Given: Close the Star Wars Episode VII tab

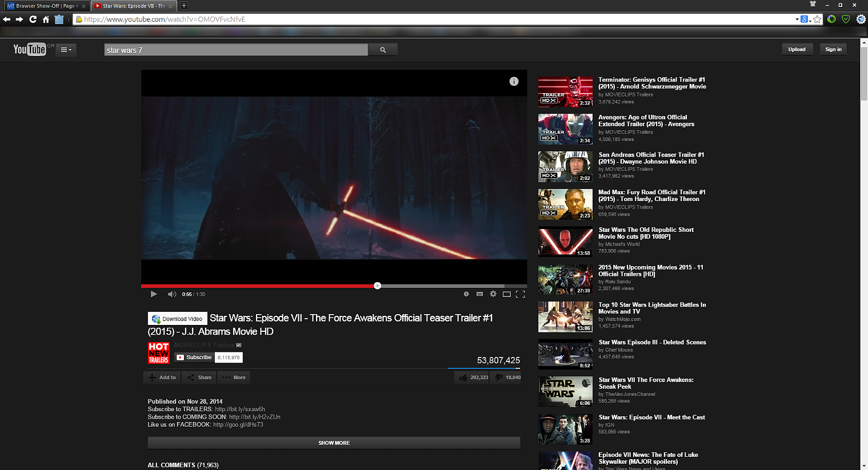Looking at the screenshot, I should pyautogui.click(x=170, y=6).
